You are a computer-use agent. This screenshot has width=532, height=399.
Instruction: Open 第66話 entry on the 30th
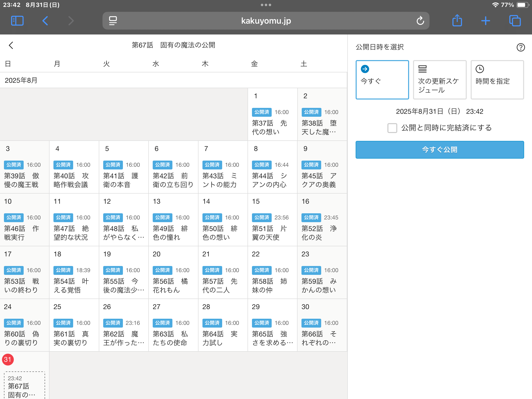319,338
